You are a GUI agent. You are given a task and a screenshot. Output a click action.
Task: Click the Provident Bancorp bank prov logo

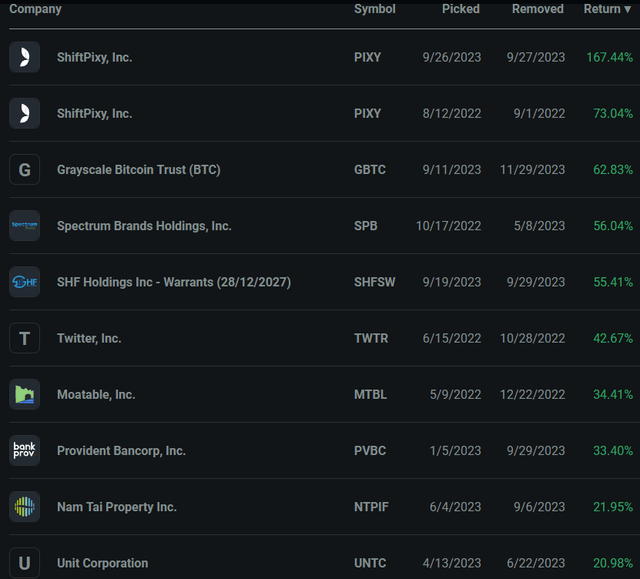coord(24,451)
